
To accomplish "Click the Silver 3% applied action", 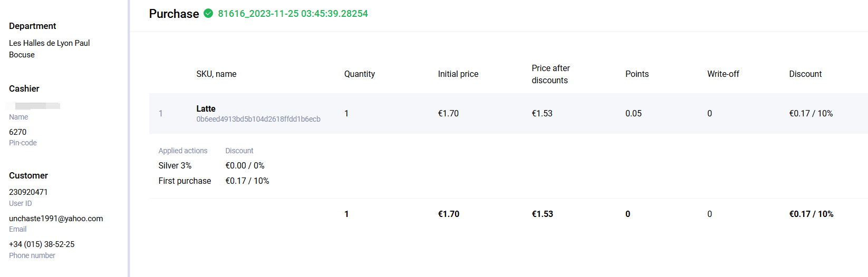I will coord(175,165).
